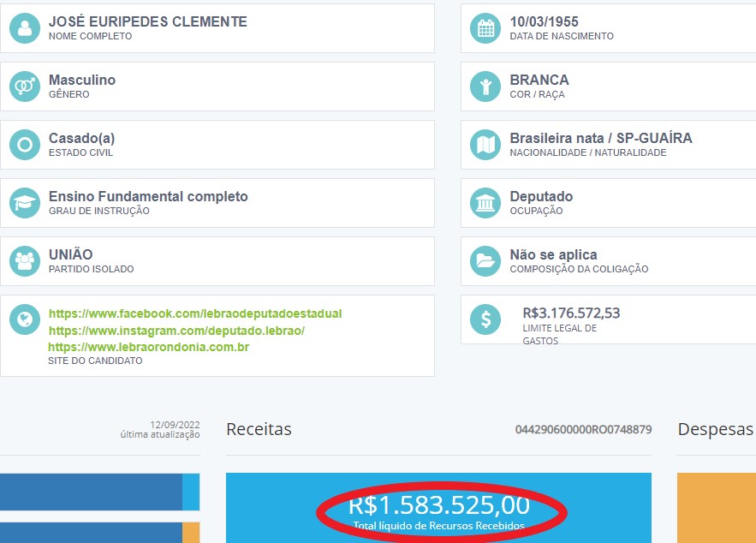This screenshot has width=756, height=543.
Task: Click the R$1.583.525,00 total received amount
Action: (x=438, y=504)
